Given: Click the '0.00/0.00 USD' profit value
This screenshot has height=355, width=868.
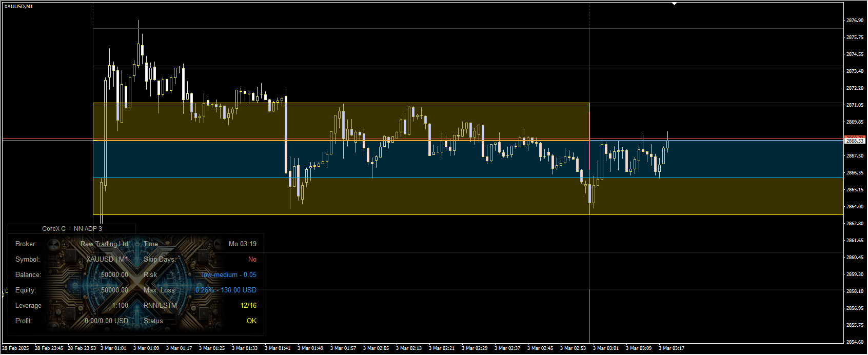Looking at the screenshot, I should click(107, 321).
